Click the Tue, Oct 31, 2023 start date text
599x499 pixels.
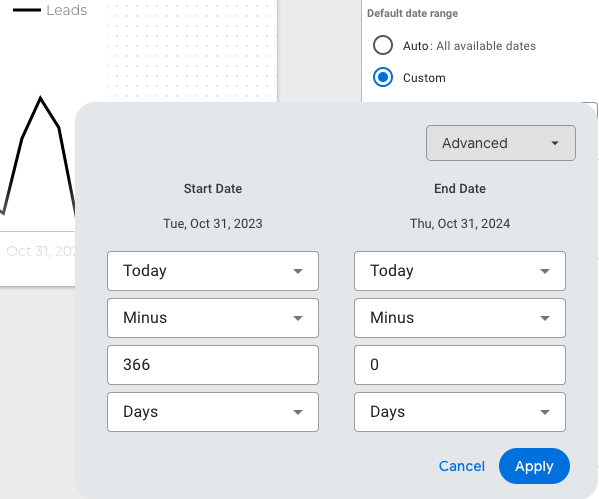(213, 224)
